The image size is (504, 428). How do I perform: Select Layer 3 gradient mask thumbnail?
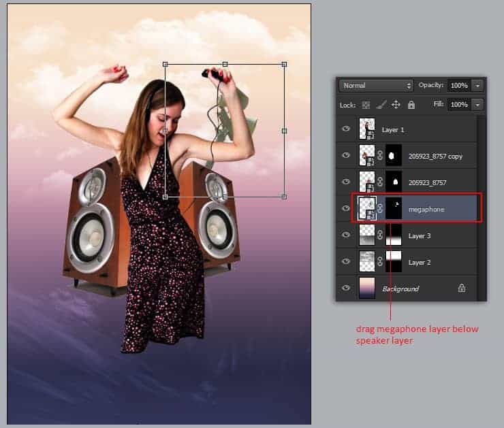tap(394, 235)
